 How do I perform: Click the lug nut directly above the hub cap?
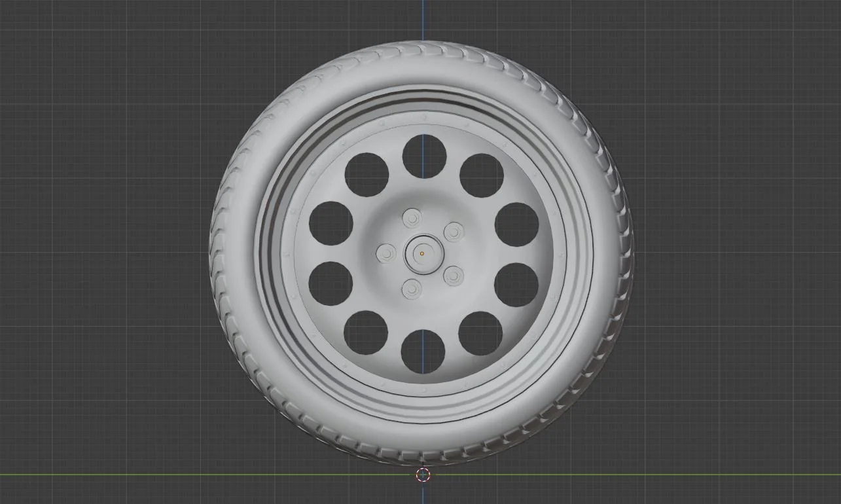[x=412, y=218]
